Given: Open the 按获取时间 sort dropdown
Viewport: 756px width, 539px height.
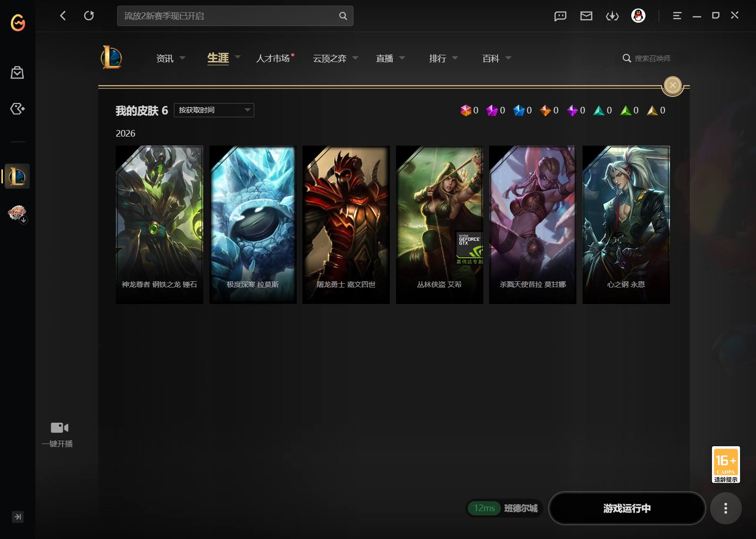Looking at the screenshot, I should (214, 110).
